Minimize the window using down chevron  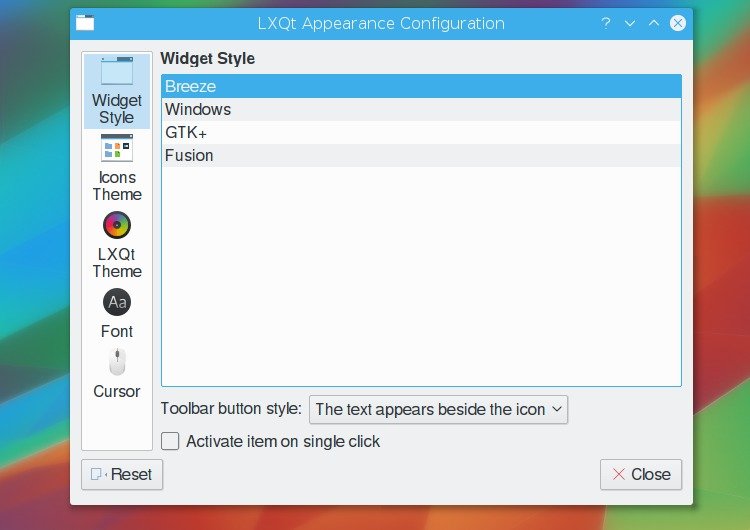tap(630, 23)
